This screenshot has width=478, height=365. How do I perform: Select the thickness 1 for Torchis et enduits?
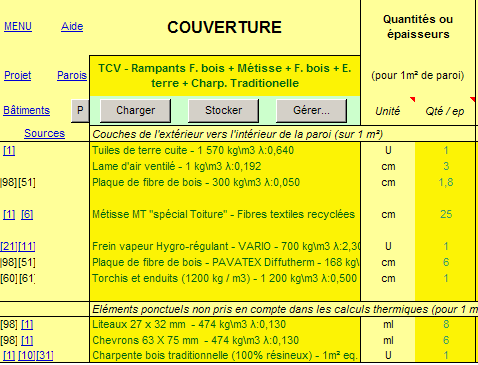coord(446,278)
